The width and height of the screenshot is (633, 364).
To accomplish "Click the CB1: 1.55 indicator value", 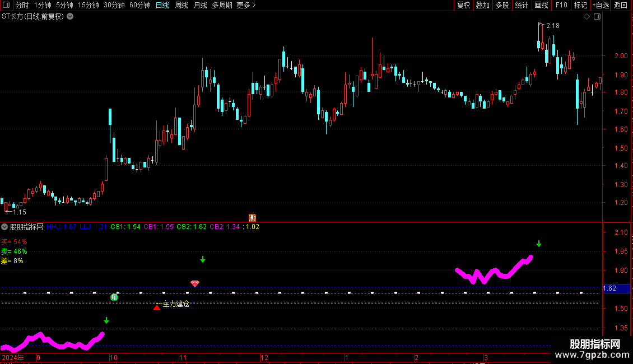I will coord(158,227).
